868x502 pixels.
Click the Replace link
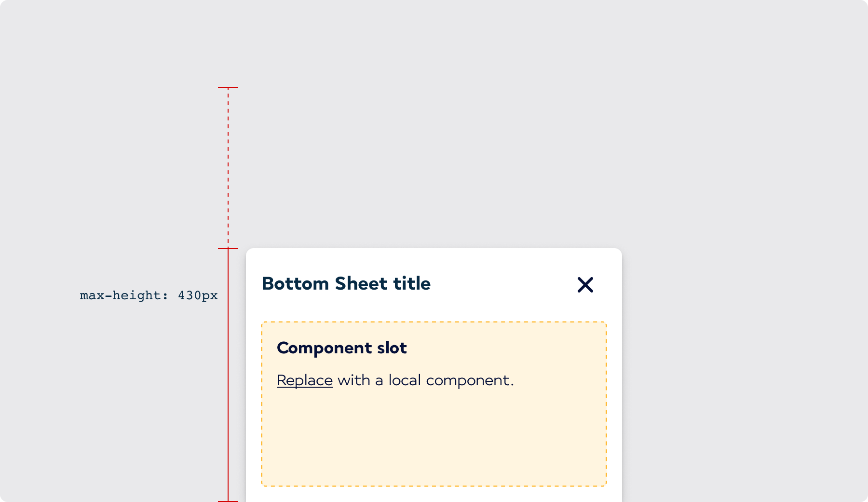pyautogui.click(x=304, y=380)
